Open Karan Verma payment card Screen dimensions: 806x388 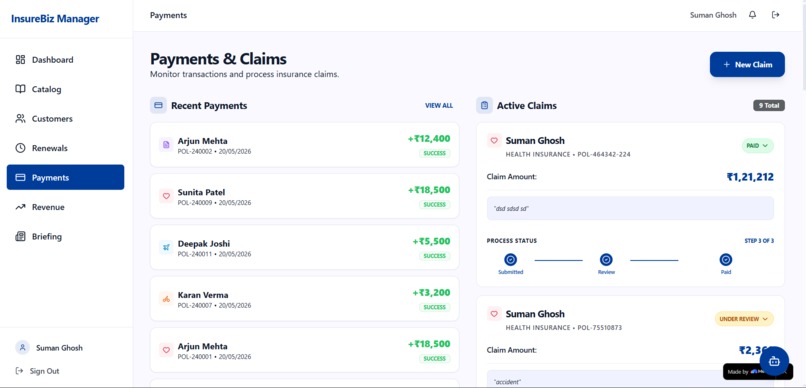[304, 299]
